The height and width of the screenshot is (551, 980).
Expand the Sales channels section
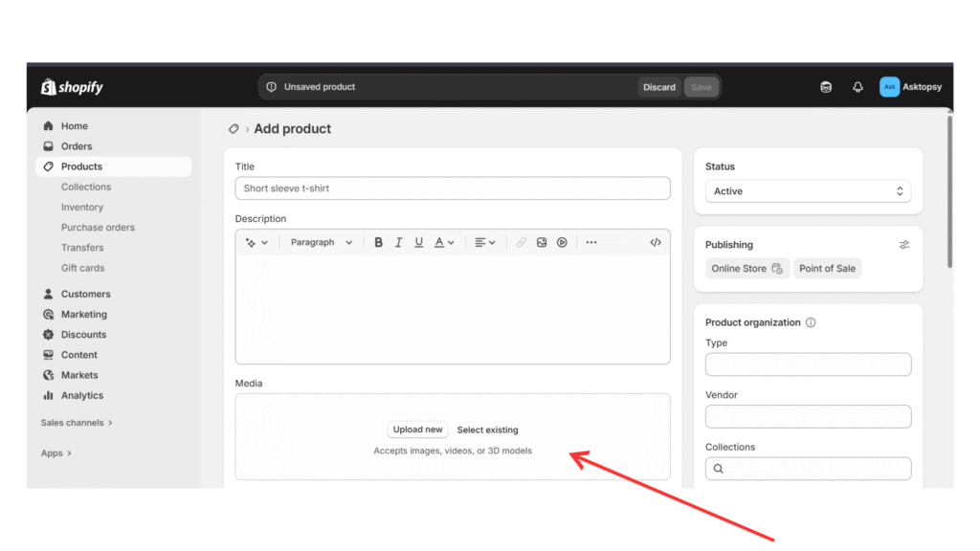coord(77,423)
